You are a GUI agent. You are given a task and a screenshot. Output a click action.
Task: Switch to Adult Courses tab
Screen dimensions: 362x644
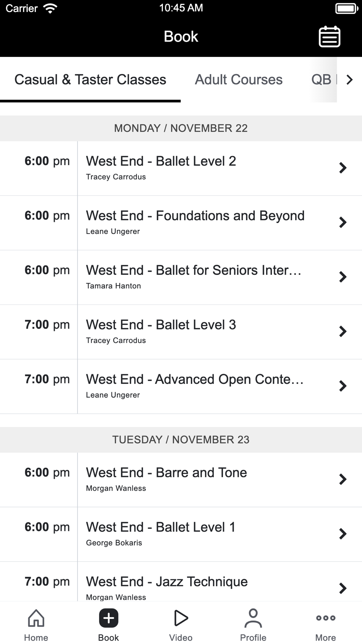(239, 80)
